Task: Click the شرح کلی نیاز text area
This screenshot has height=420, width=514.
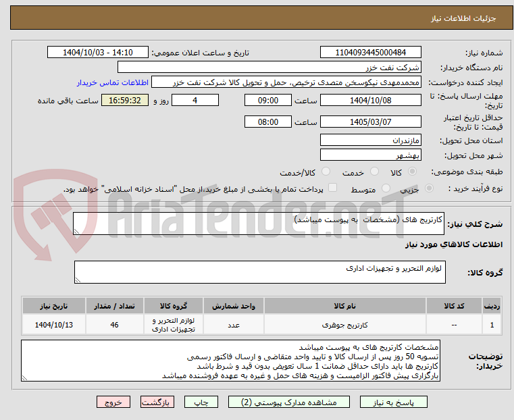Action: [258, 224]
